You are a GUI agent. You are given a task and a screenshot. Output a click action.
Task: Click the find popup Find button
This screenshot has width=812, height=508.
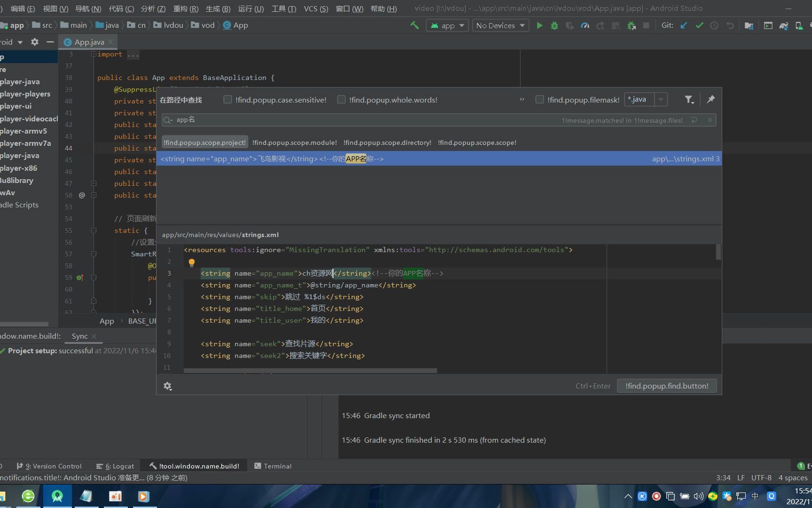667,386
